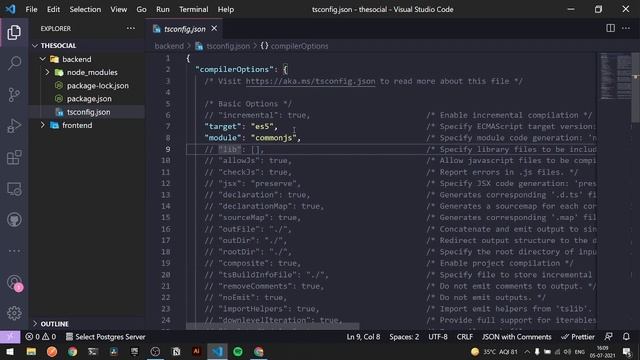Open Adobe Illustrator from taskbar

[196, 351]
